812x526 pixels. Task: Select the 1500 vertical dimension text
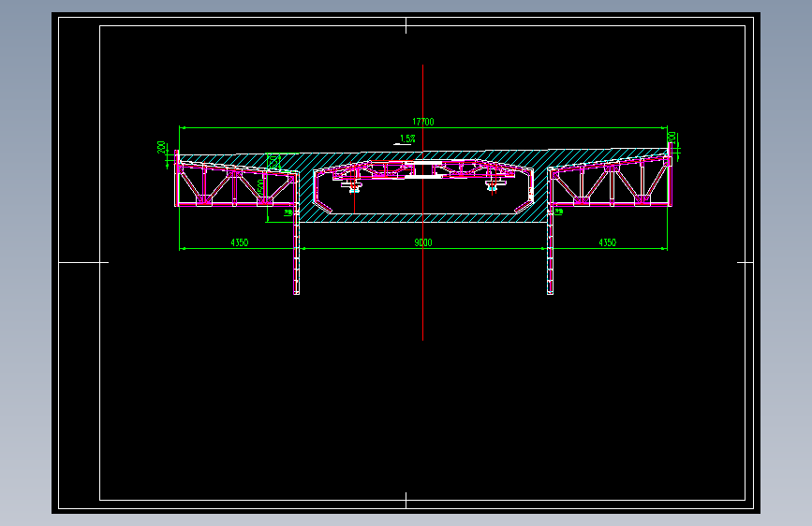coord(260,188)
